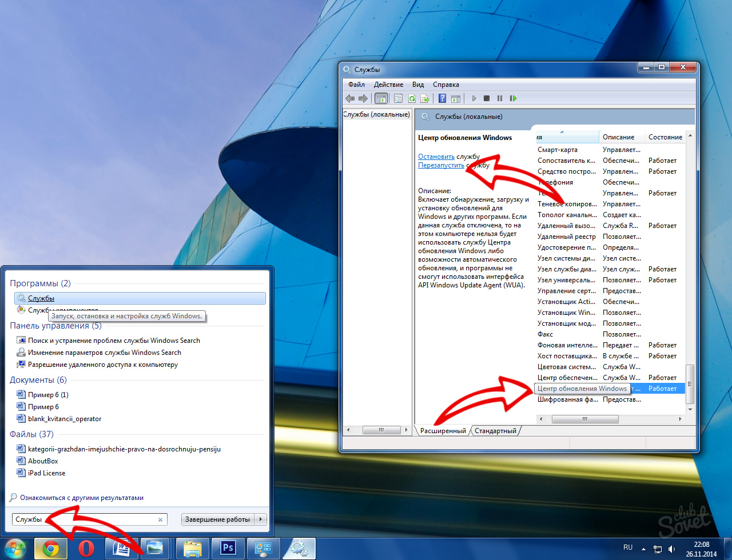732x560 pixels.
Task: Open Службы in the Start menu results
Action: click(x=140, y=298)
